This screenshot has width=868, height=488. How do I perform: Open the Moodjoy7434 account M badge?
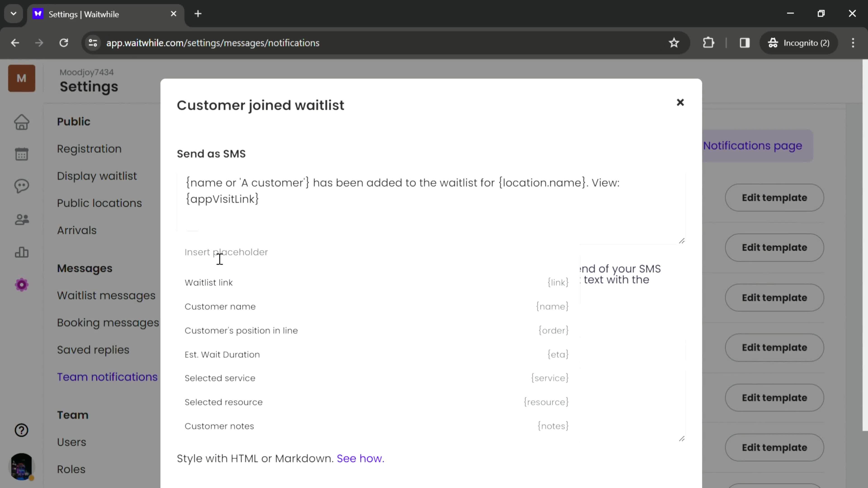21,78
